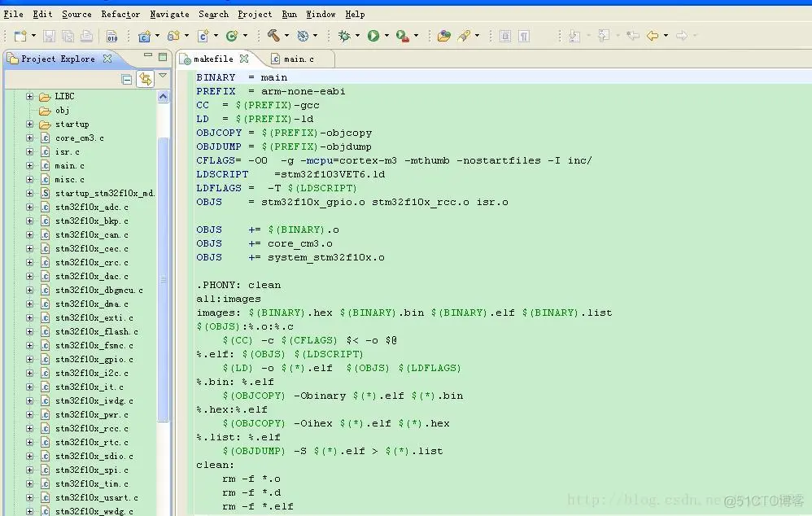Click the binary 010 build targets icon

(x=111, y=36)
